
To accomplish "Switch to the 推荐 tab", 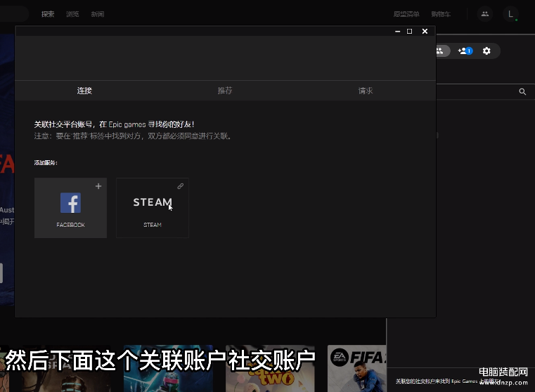I will coord(225,91).
